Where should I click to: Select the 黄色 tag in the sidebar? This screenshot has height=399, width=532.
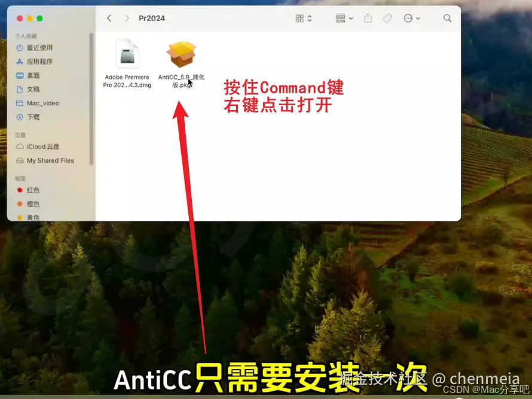(x=33, y=217)
